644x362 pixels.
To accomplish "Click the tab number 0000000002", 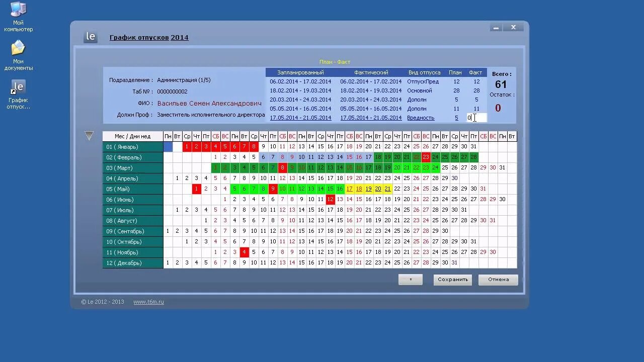I will pos(172,92).
